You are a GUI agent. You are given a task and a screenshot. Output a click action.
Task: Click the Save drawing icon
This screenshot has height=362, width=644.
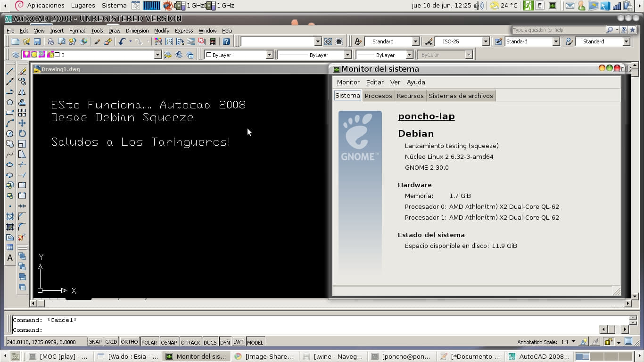pos(37,41)
